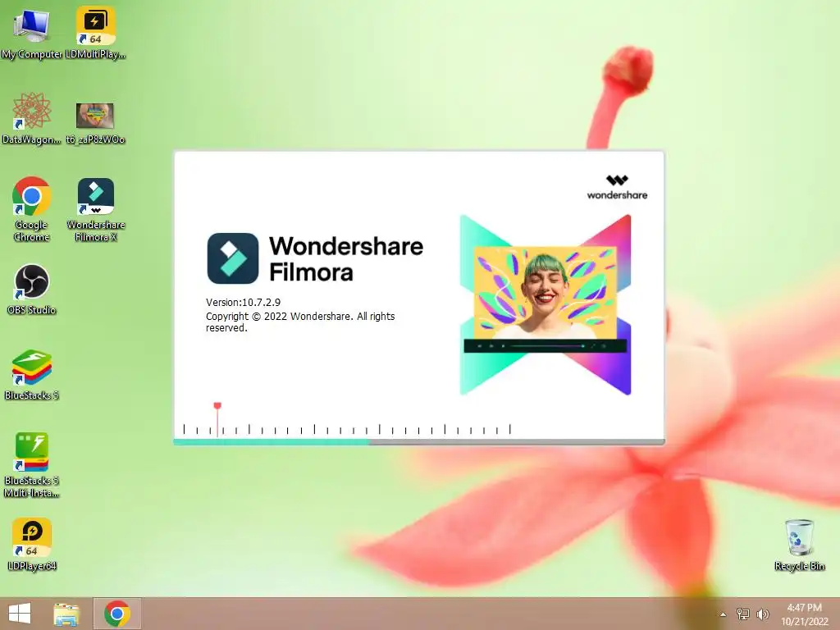Open the volume tray icon
Screen dimensions: 840x630
(763, 614)
